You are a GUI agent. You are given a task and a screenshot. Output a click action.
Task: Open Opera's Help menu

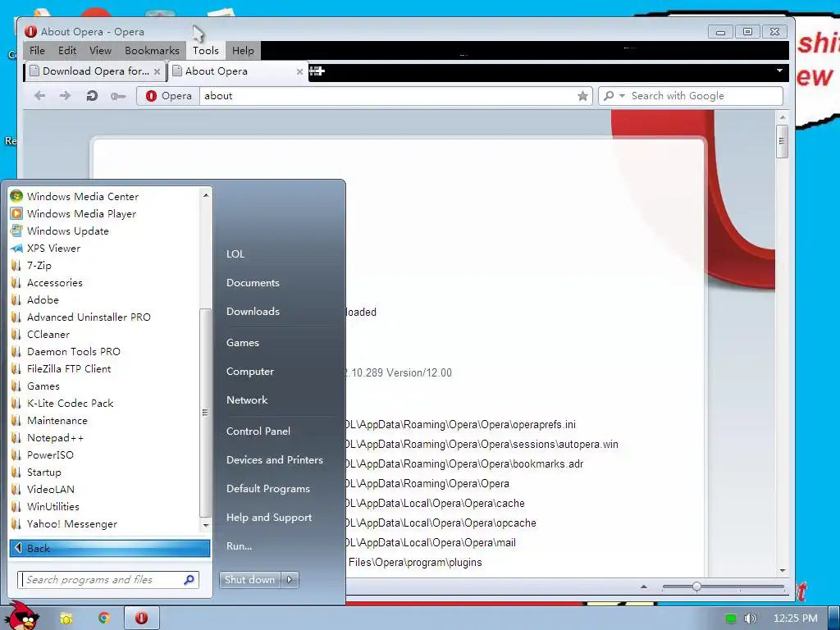point(243,50)
